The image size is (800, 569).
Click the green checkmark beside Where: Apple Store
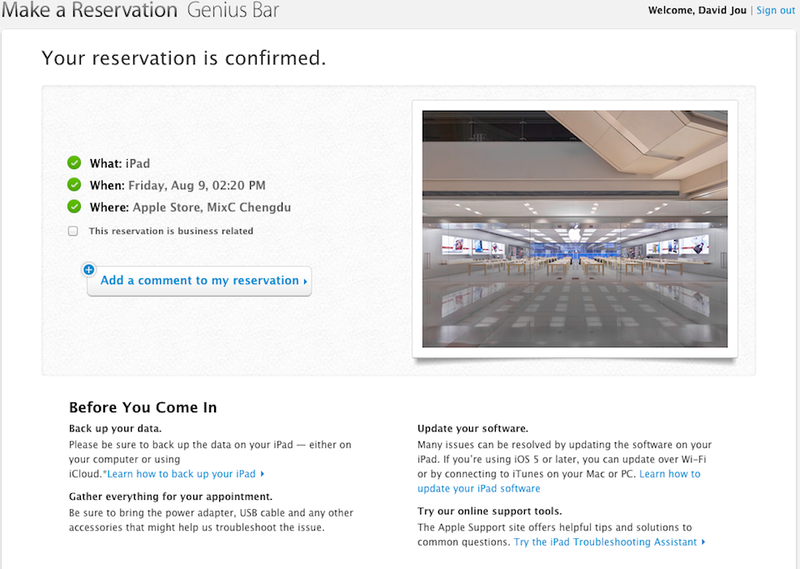coord(74,207)
